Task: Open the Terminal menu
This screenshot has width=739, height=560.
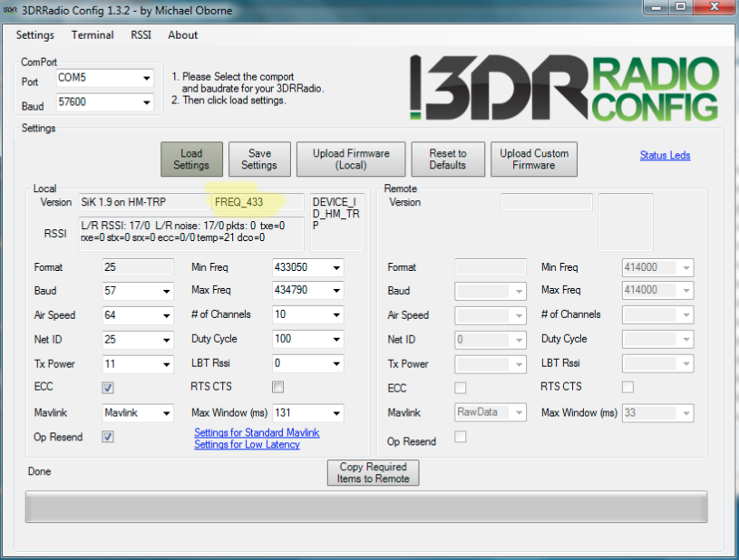Action: pyautogui.click(x=92, y=35)
